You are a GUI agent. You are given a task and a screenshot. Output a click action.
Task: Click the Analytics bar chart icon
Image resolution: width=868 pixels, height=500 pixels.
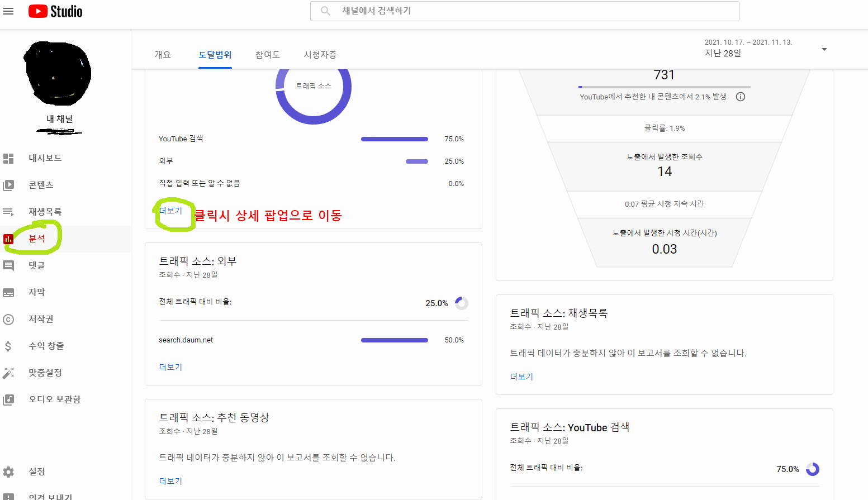[8, 239]
